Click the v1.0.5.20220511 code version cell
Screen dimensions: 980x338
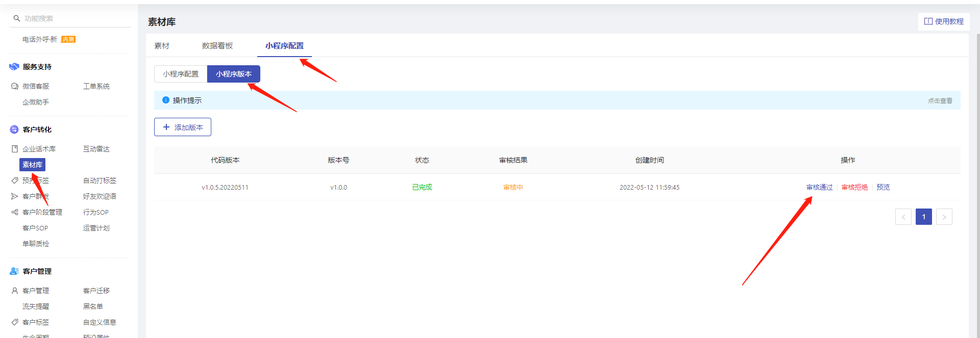[225, 187]
